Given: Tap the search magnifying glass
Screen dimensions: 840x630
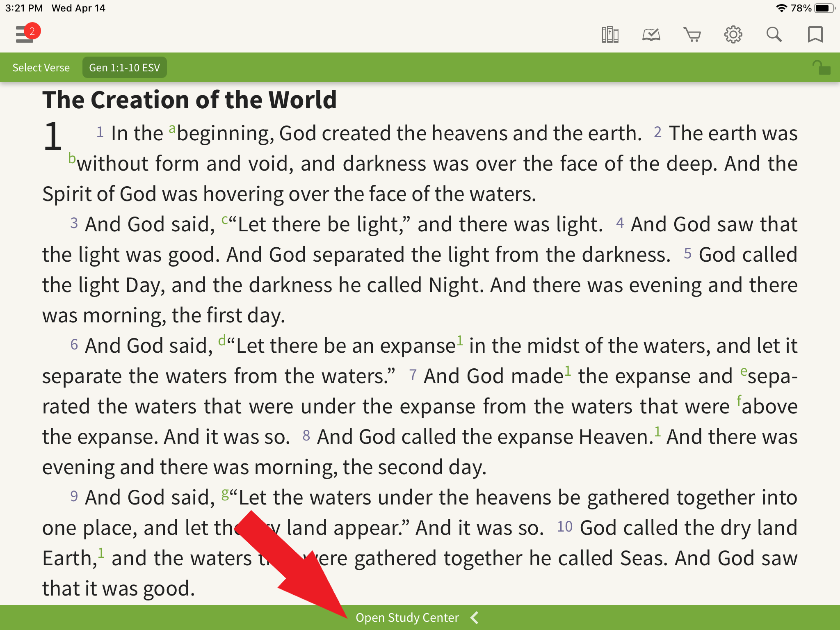Looking at the screenshot, I should coord(774,34).
